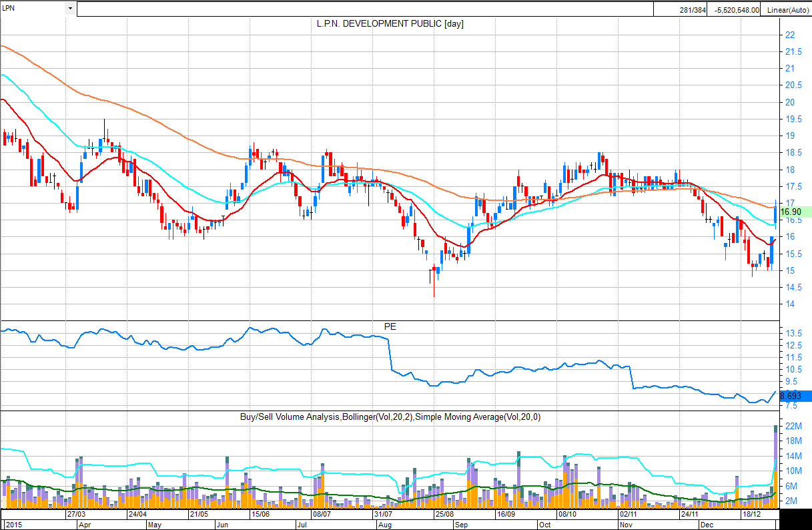Open the LPN symbol dropdown arrow
This screenshot has width=812, height=530.
[71, 9]
